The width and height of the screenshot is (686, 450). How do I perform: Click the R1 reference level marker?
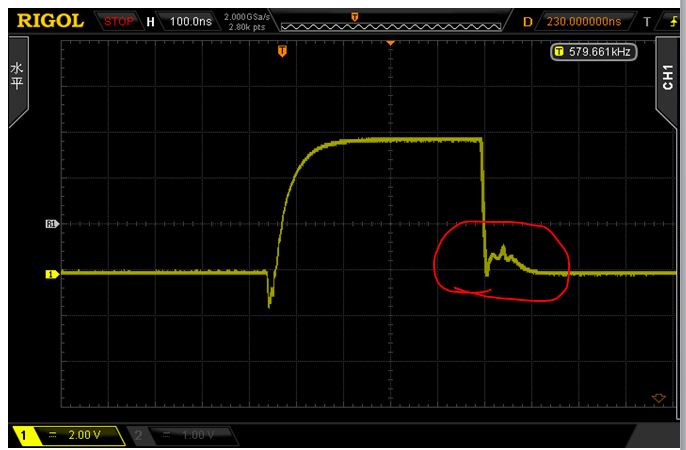[52, 224]
